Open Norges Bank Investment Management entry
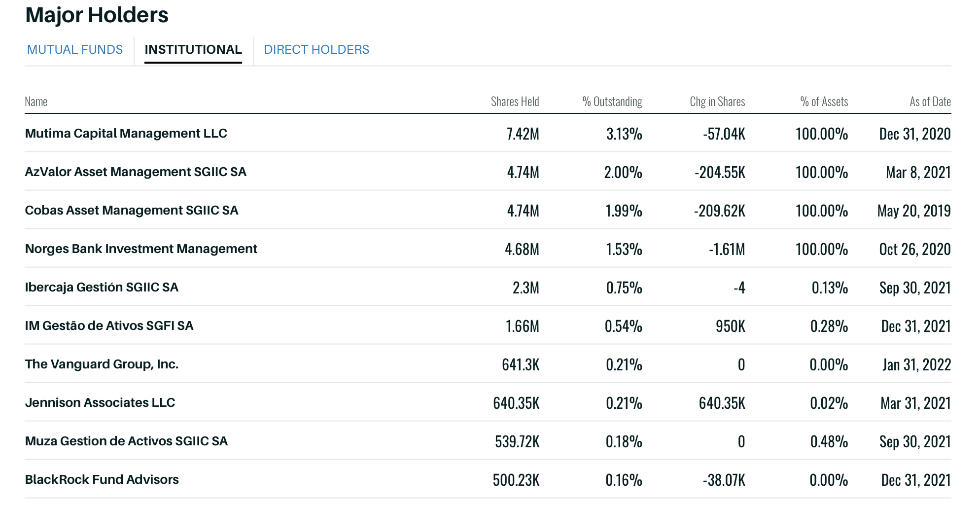Viewport: 980px width, 506px height. click(x=141, y=249)
